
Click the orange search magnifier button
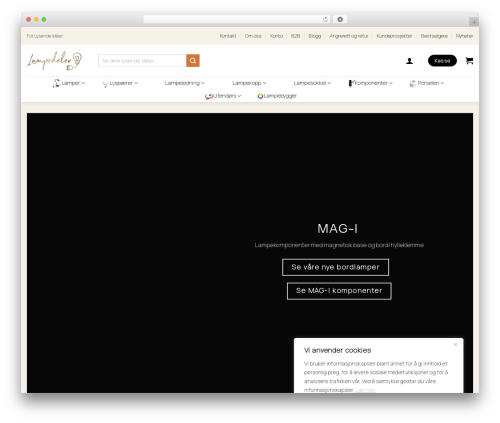[193, 61]
